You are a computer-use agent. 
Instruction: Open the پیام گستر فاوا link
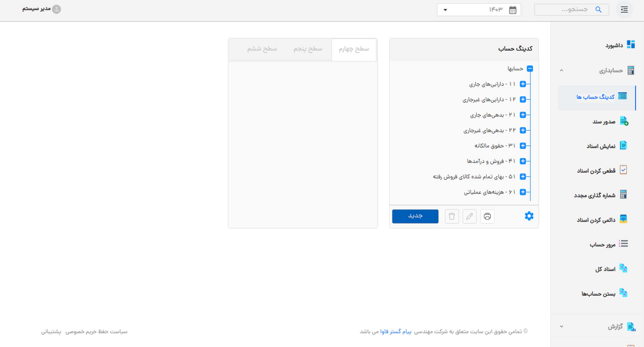pyautogui.click(x=395, y=331)
